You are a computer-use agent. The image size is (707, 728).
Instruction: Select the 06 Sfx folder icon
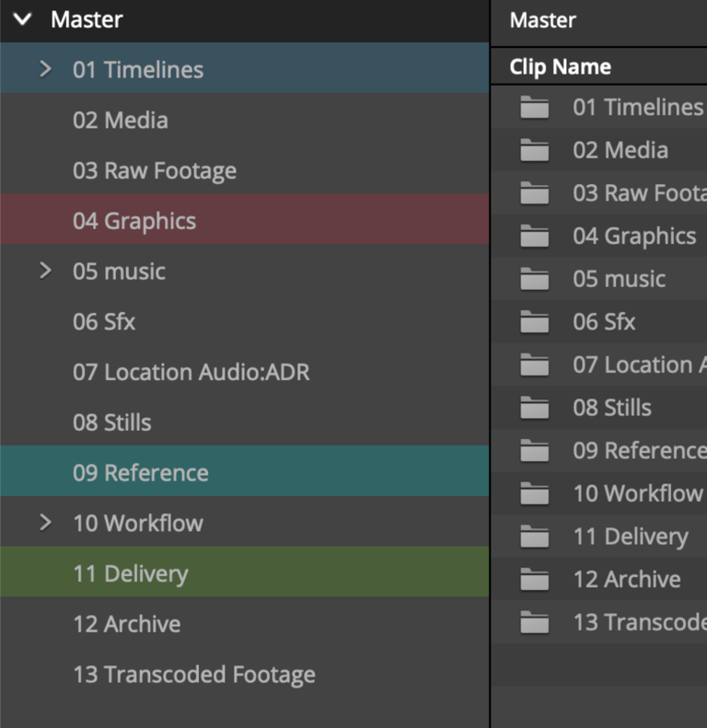(534, 322)
